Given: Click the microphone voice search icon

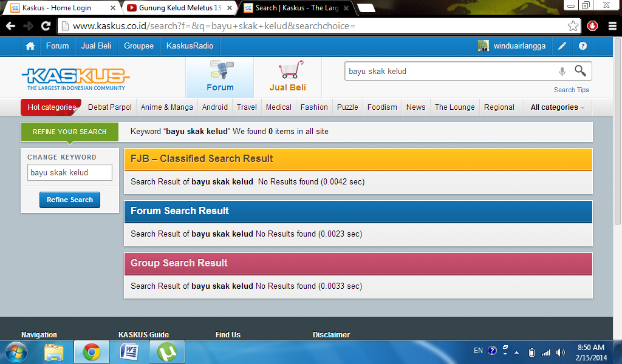Looking at the screenshot, I should (562, 72).
